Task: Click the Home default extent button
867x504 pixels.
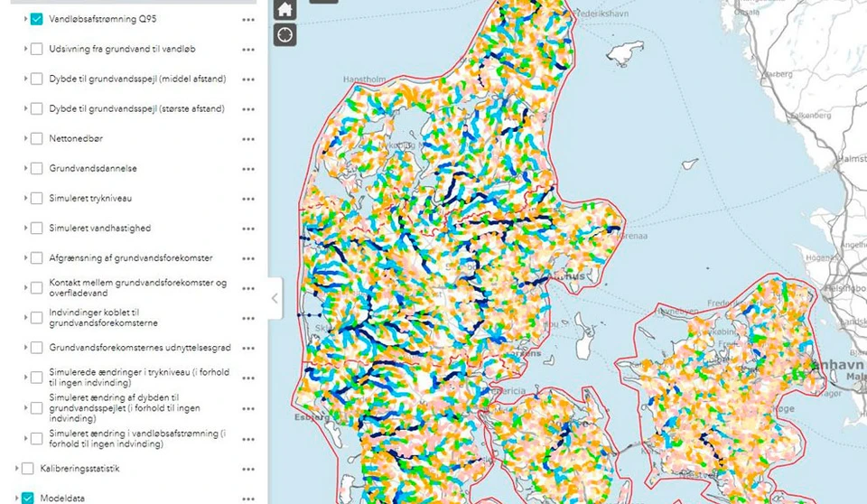Action: (x=284, y=9)
